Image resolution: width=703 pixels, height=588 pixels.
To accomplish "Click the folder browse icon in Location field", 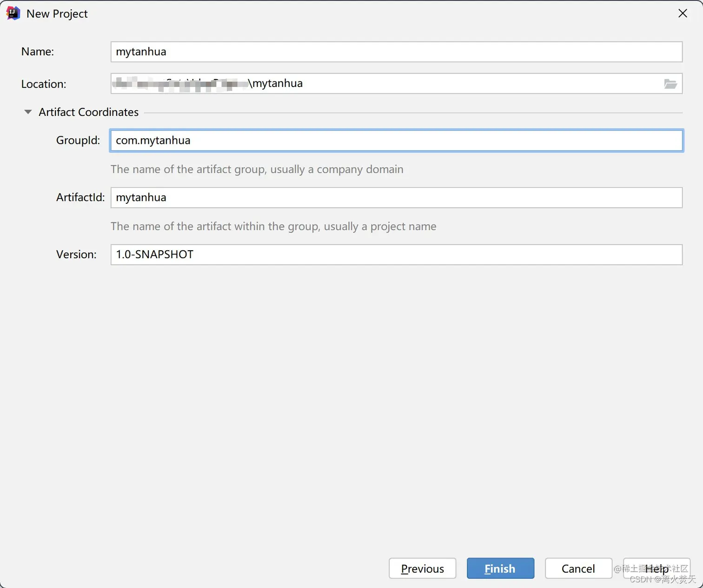I will (670, 84).
